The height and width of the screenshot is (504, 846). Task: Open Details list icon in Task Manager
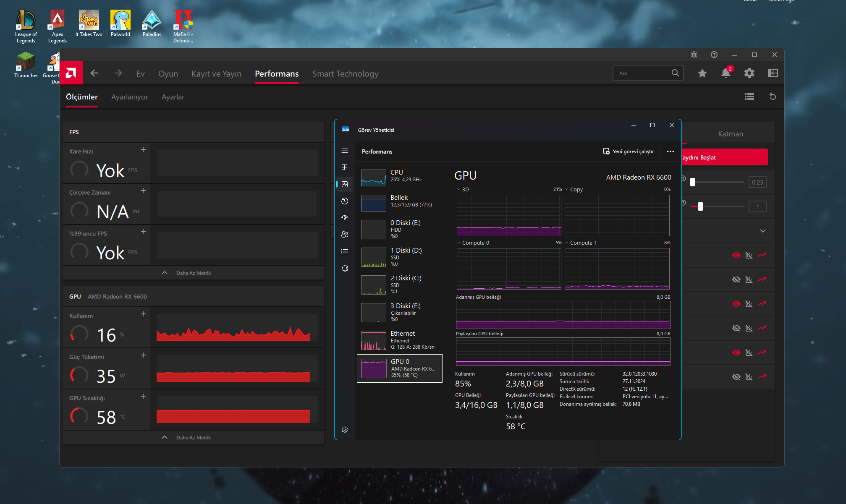(x=345, y=251)
